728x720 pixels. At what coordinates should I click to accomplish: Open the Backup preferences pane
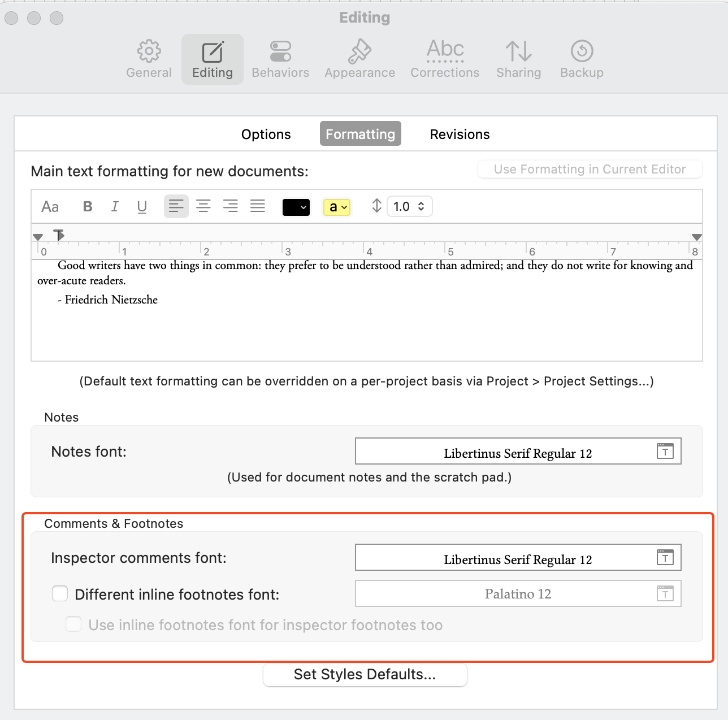coord(582,59)
